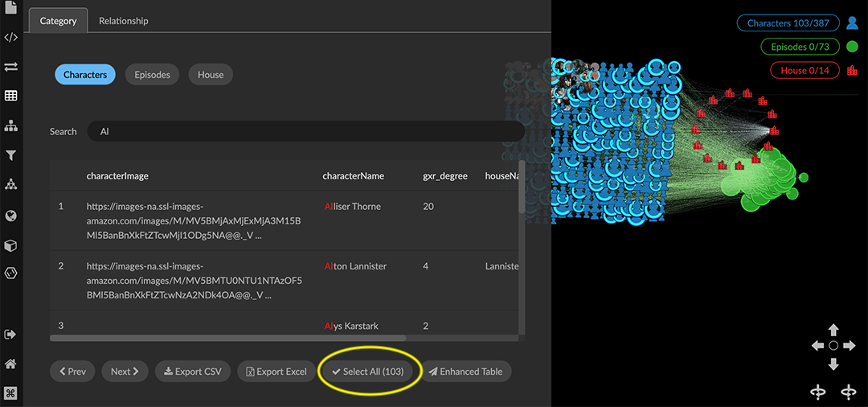Viewport: 868px width, 407px height.
Task: Click the table's vertical scrollbar
Action: (x=522, y=187)
